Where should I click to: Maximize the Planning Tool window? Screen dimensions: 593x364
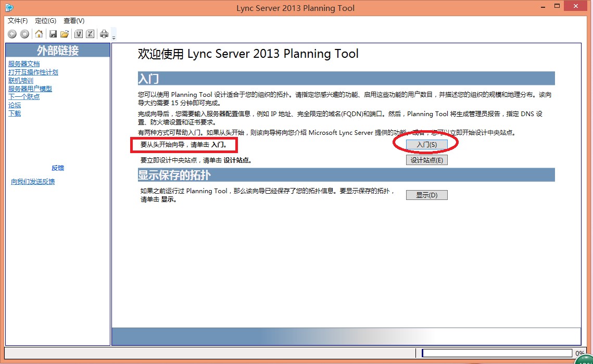point(557,6)
